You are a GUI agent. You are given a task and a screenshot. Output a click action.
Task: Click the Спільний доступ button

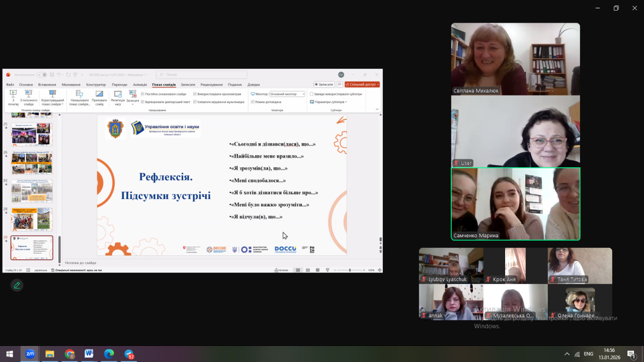362,84
